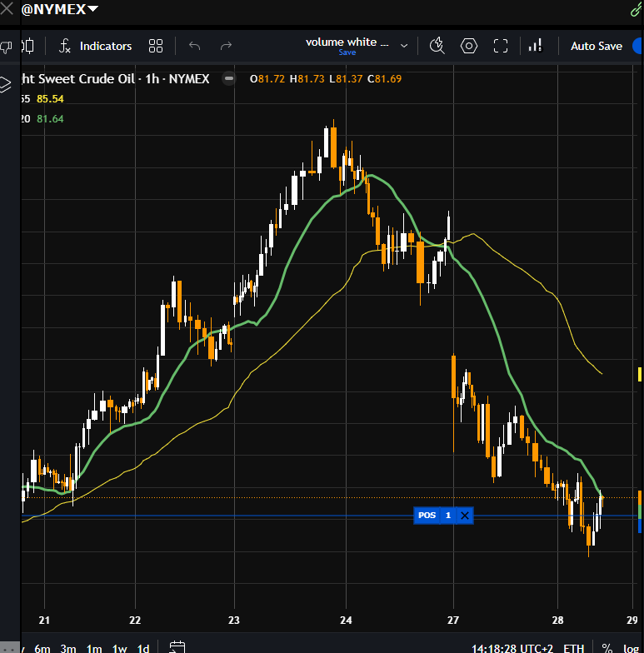Select the 3m date range
Viewport: 644px width, 653px height.
coord(68,648)
